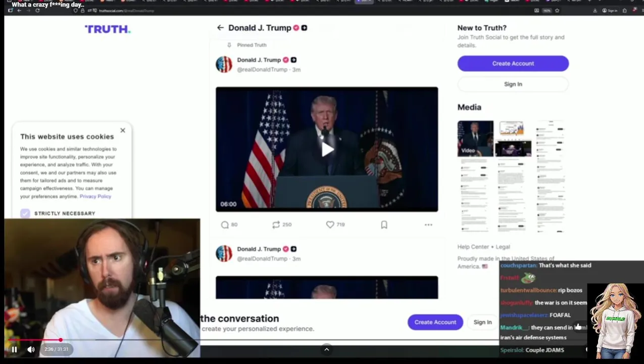The height and width of the screenshot is (364, 644).
Task: Click chat message 'That's what she said'
Action: coord(565,265)
